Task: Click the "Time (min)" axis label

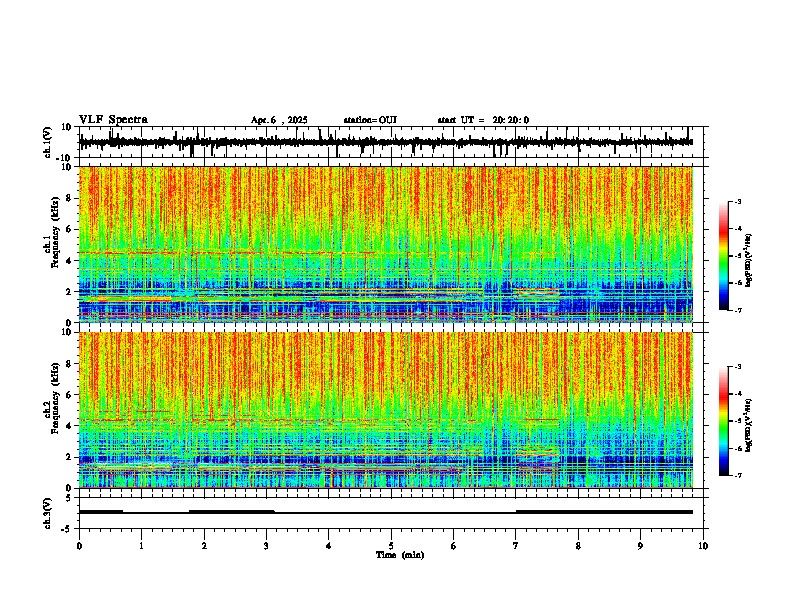Action: tap(400, 555)
